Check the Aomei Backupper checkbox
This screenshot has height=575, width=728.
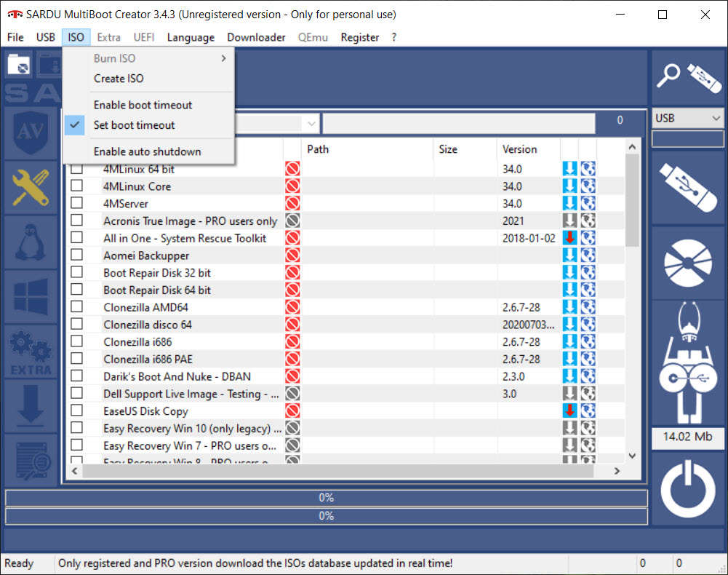(76, 255)
